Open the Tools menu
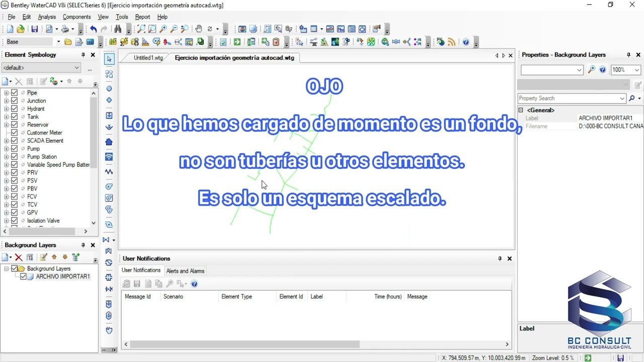 click(122, 17)
